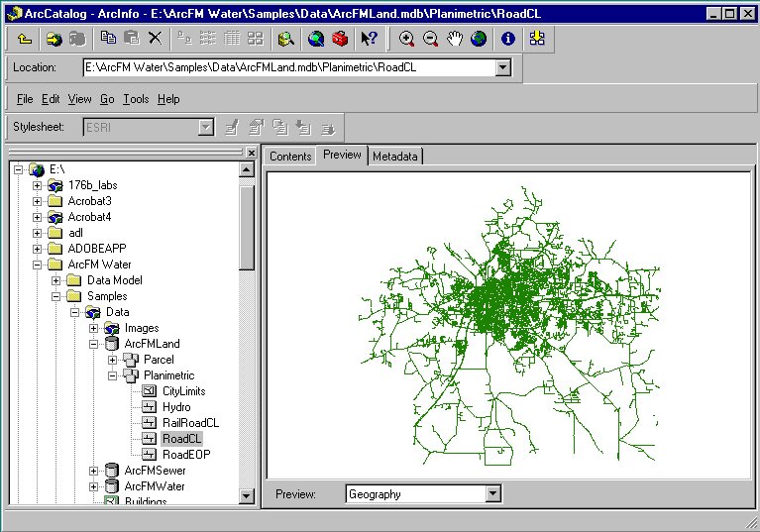This screenshot has height=532, width=760.
Task: Select Hydro feature class
Action: (176, 407)
